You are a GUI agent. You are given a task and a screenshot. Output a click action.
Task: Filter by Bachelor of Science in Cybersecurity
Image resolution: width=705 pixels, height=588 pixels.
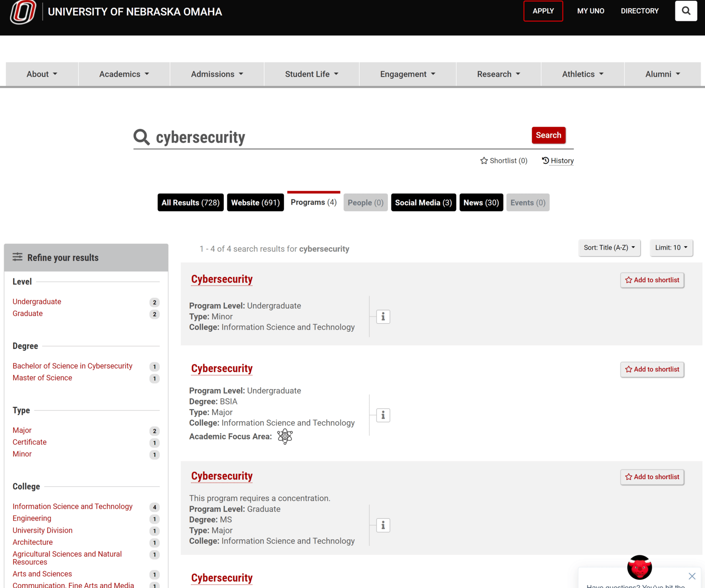pos(72,366)
